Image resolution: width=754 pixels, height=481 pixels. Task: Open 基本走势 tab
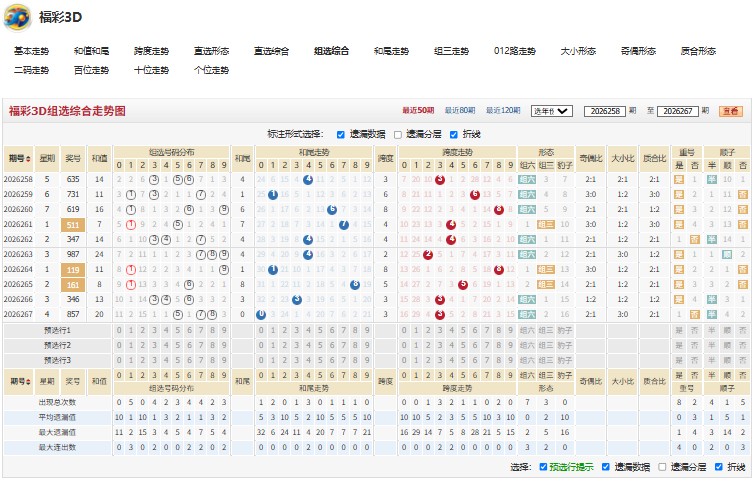pyautogui.click(x=31, y=51)
